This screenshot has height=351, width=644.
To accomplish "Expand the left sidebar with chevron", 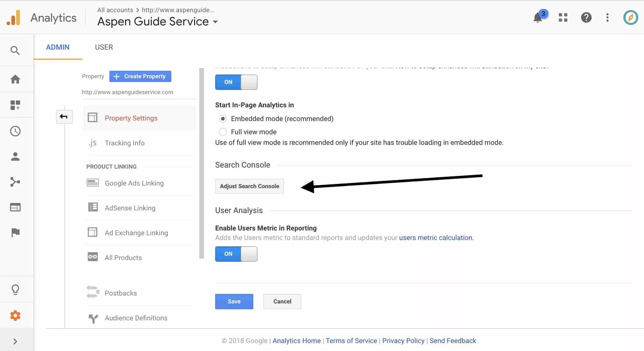I will (x=15, y=341).
